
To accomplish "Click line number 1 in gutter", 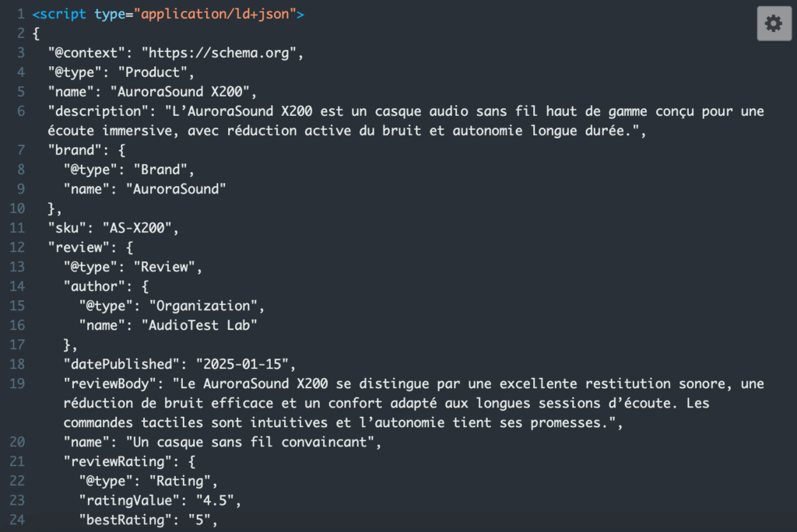I will [x=21, y=15].
